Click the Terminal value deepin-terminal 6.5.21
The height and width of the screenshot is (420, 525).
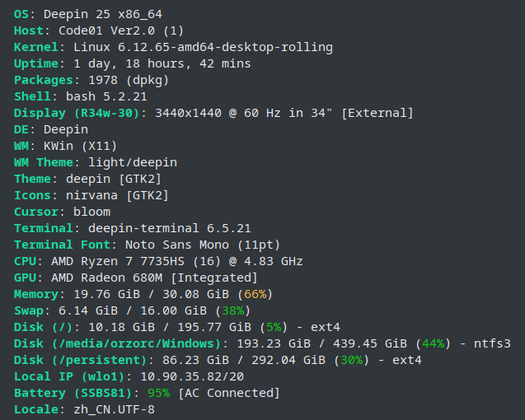tap(169, 229)
